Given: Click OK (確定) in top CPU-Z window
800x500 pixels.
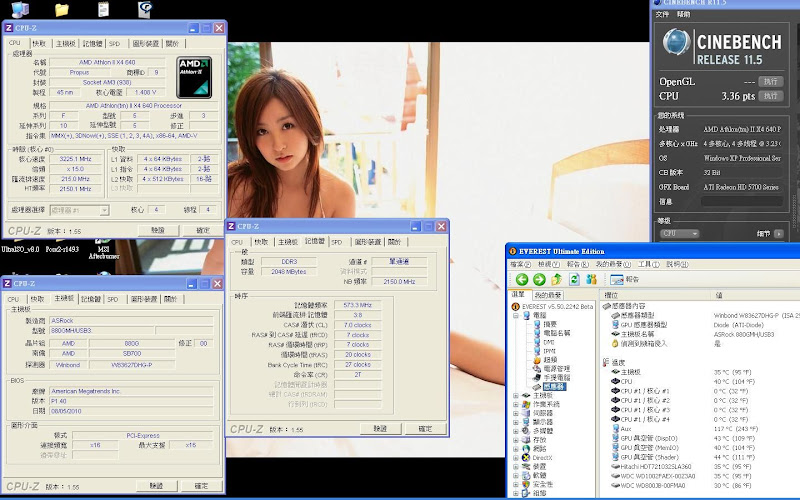Looking at the screenshot, I should coord(203,230).
